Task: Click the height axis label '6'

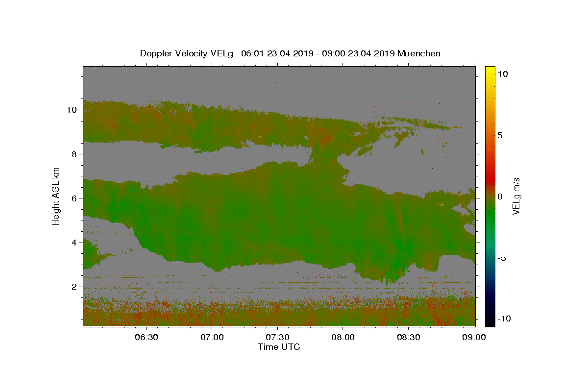Action: tap(74, 198)
